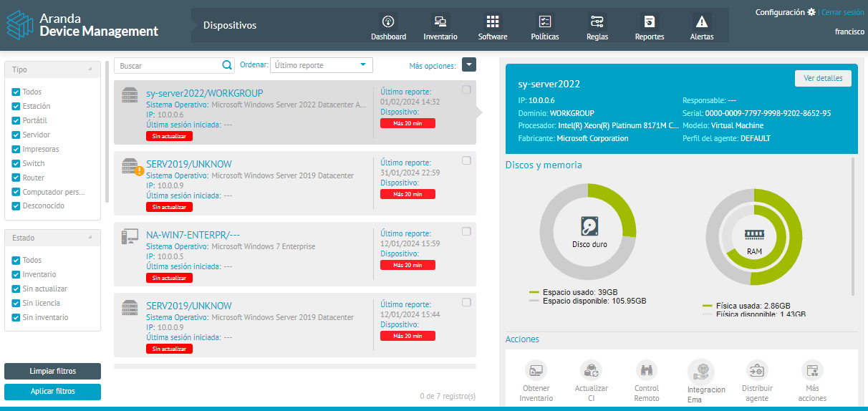The width and height of the screenshot is (868, 411).
Task: Click server icon of SERV2019 reported 12/01/2024 15:44
Action: tap(130, 307)
